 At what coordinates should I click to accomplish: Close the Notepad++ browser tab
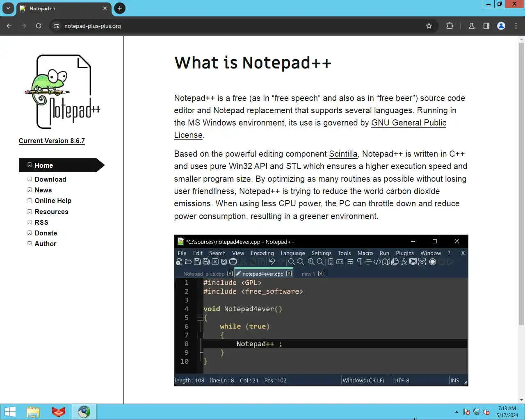105,8
